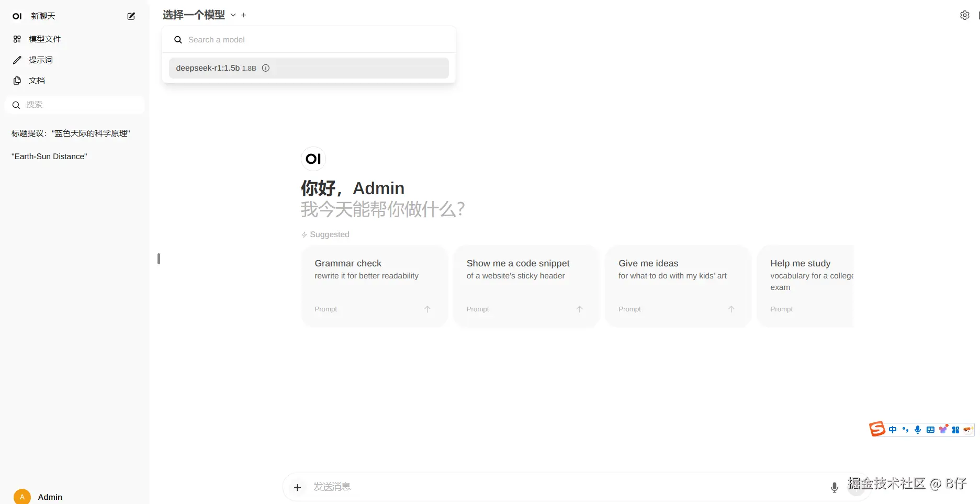Open 模型文件 in the sidebar
Image resolution: width=980 pixels, height=504 pixels.
click(44, 39)
